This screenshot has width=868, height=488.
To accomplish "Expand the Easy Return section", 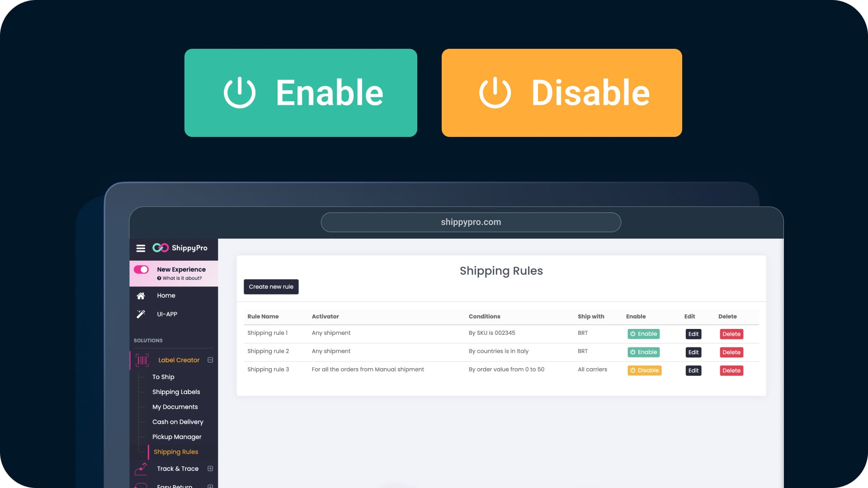I will [x=210, y=486].
